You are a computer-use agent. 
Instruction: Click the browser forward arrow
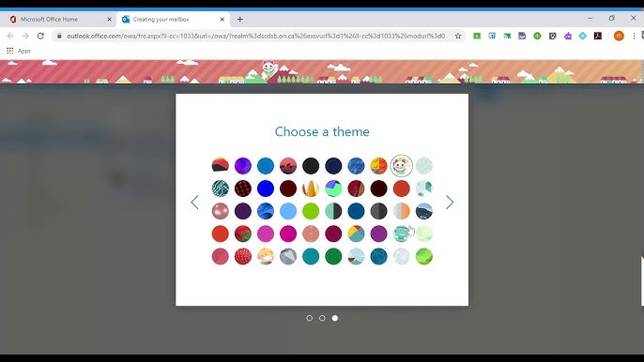click(x=25, y=37)
